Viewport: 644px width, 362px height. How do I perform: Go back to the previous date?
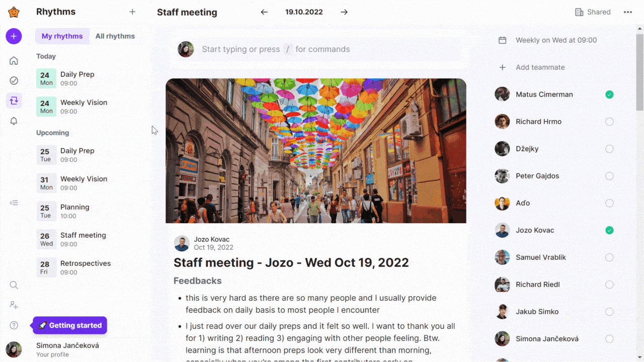pyautogui.click(x=264, y=12)
